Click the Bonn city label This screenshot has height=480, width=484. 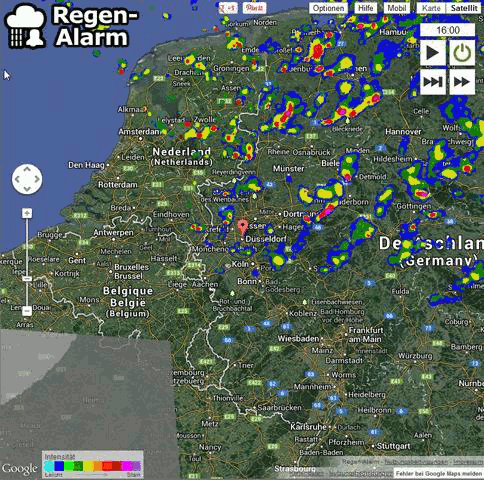coord(247,282)
